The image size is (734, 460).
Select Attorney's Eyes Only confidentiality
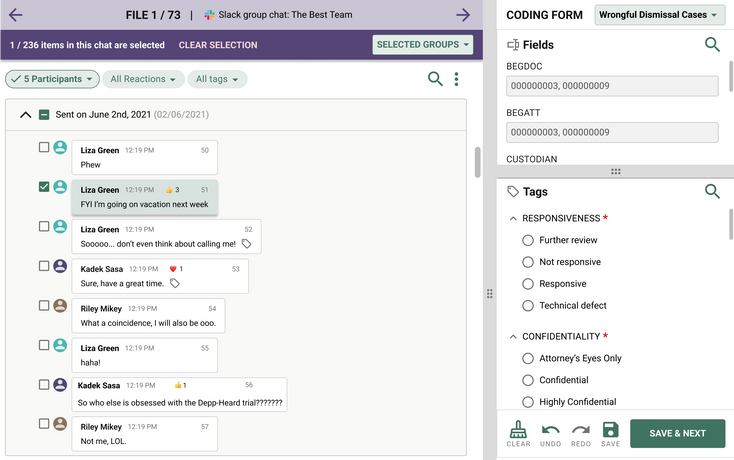tap(528, 358)
